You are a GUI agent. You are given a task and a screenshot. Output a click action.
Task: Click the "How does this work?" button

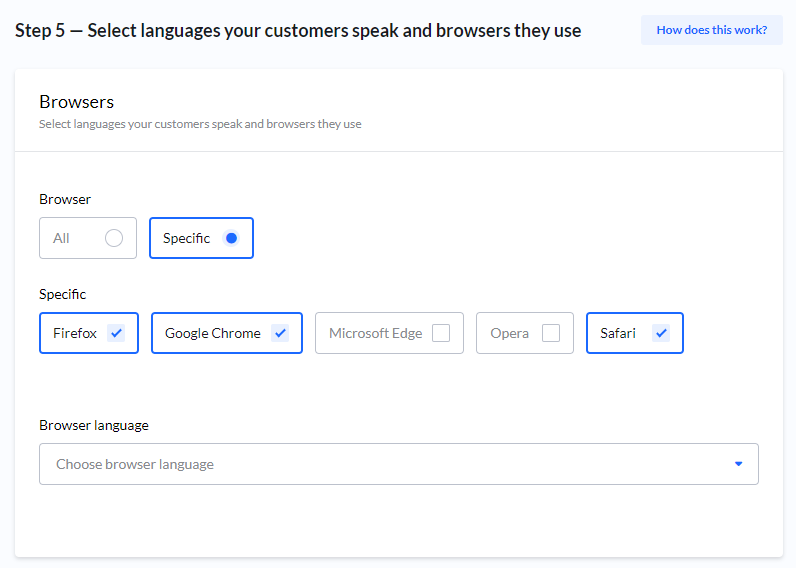(x=711, y=30)
